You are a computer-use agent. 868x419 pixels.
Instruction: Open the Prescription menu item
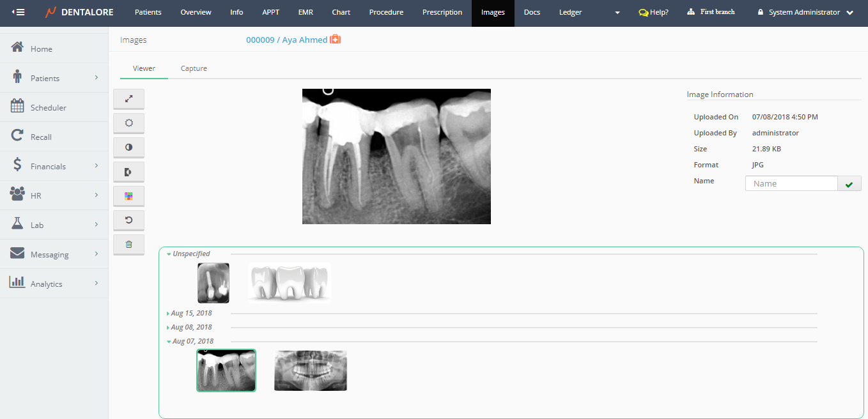pos(442,12)
